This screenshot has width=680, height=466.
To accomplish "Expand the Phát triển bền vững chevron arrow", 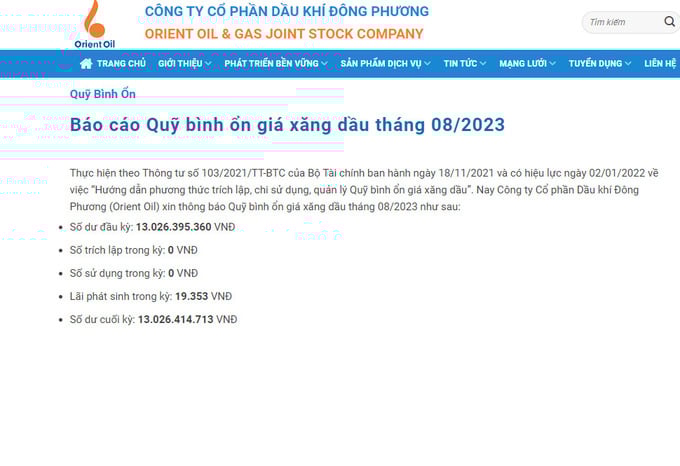I will click(325, 64).
